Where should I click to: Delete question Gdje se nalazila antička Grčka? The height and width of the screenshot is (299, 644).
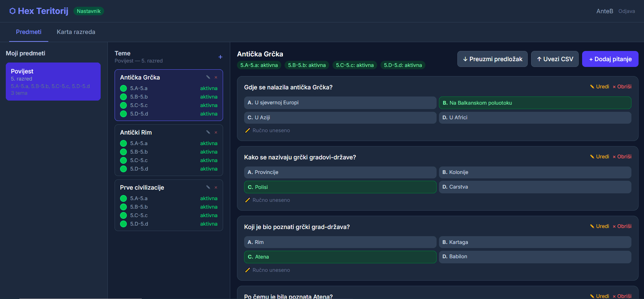tap(622, 87)
